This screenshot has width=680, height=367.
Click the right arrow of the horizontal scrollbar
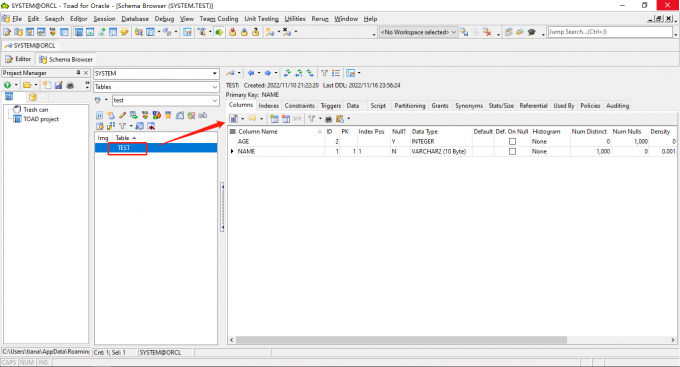tap(673, 340)
